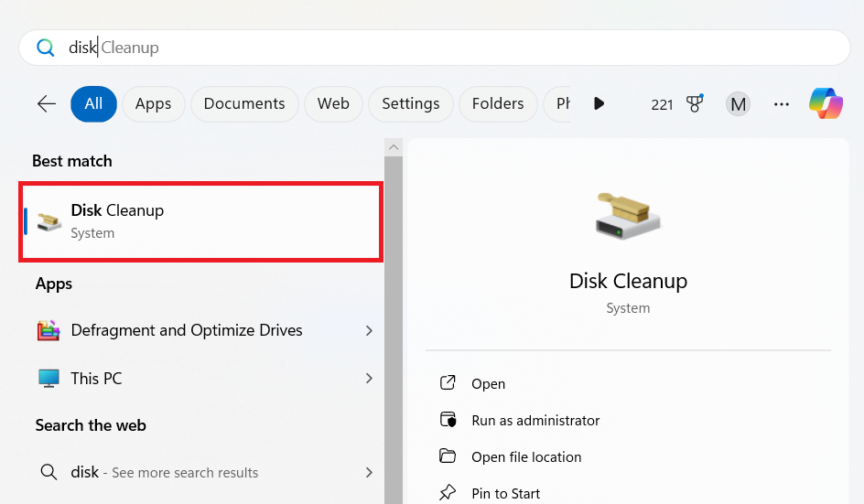864x504 pixels.
Task: Choose Open file location
Action: click(526, 457)
